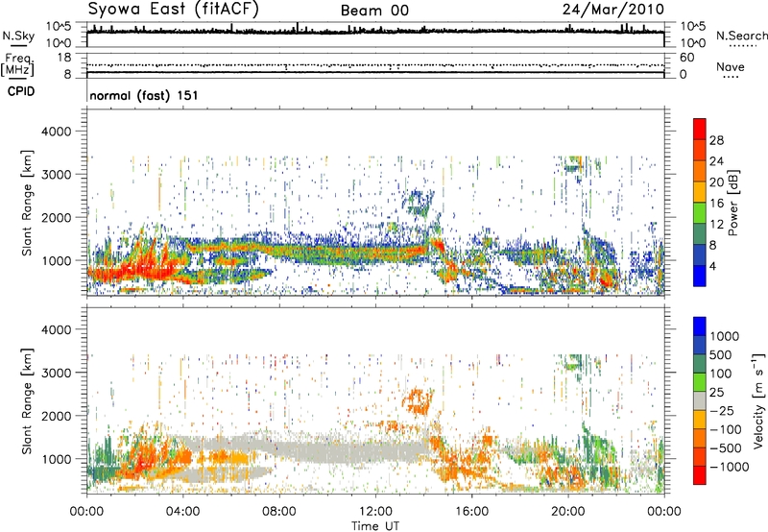Click velocity colorbar value 100
The width and height of the screenshot is (768, 532).
coord(721,374)
